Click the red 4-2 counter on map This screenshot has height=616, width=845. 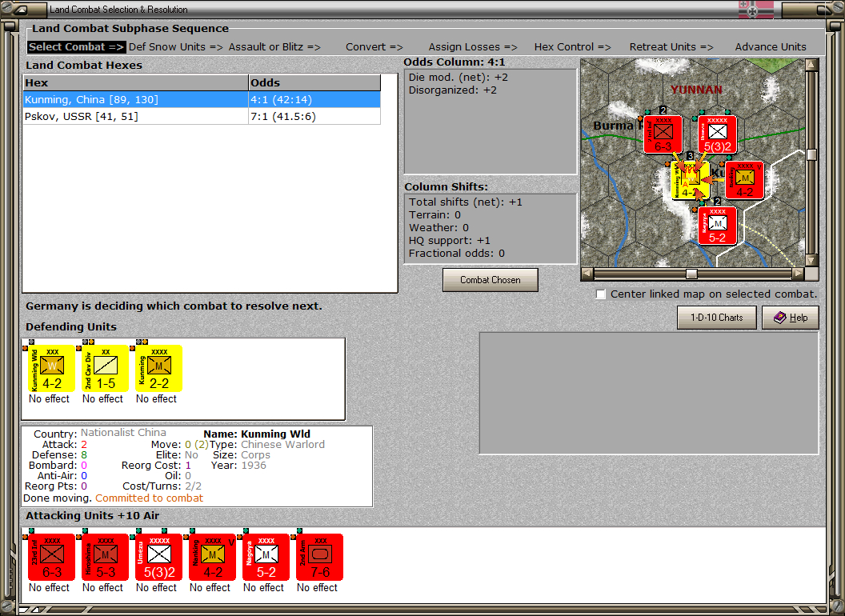[744, 180]
